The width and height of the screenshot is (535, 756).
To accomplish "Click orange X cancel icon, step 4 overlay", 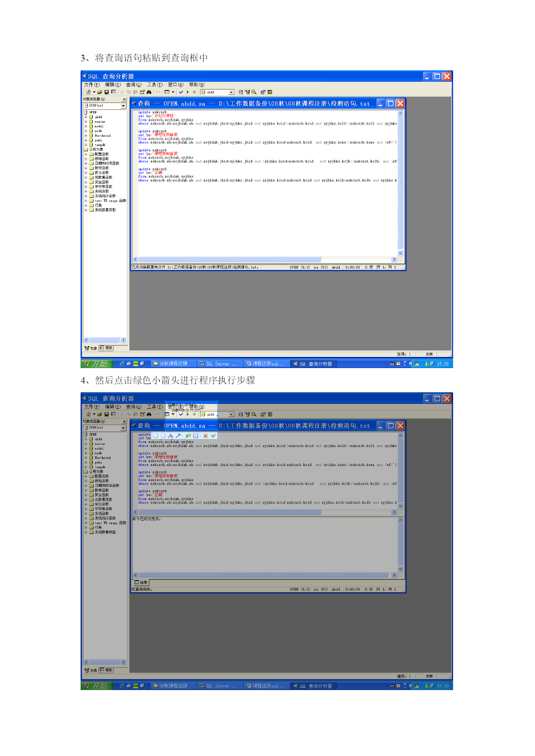I will tap(206, 436).
